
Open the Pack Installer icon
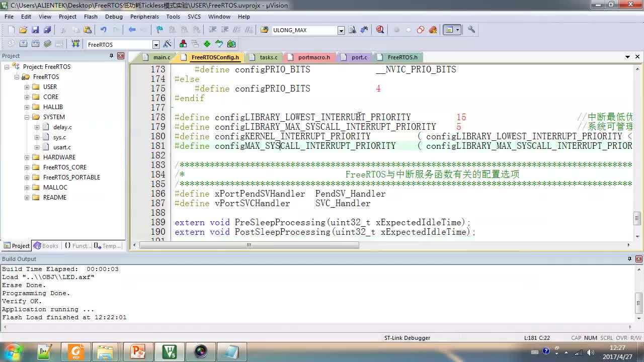(x=231, y=44)
